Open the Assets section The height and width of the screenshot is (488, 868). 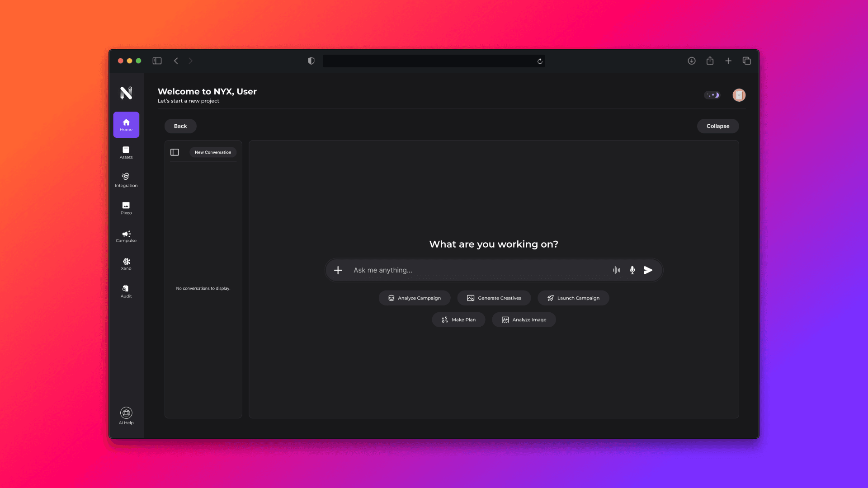[126, 153]
